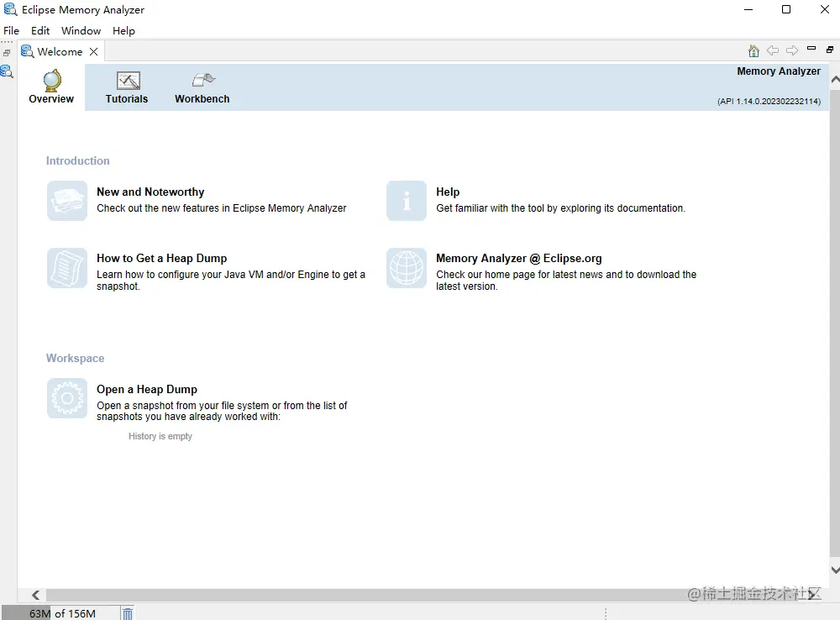Open the Overview globe icon
The width and height of the screenshot is (840, 620).
52,81
